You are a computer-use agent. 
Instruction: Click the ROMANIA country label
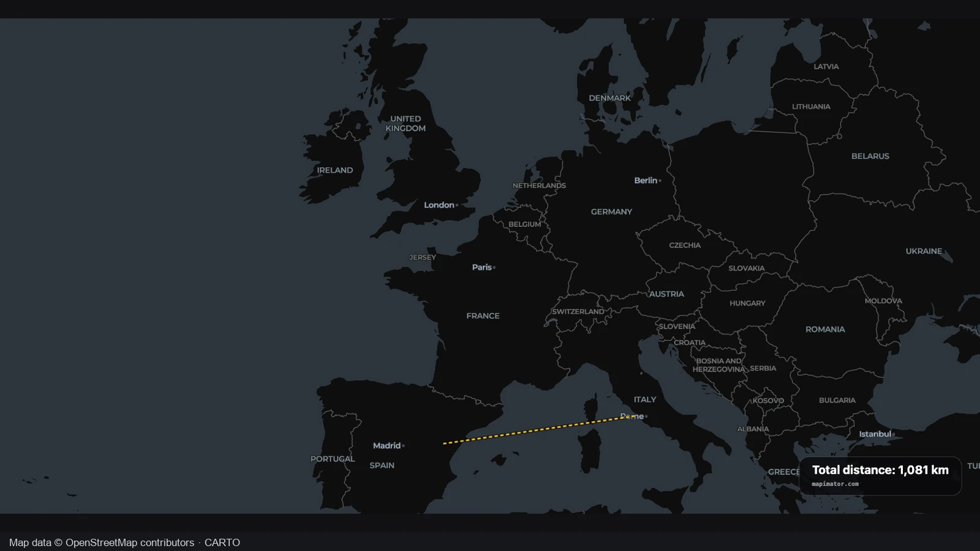825,329
